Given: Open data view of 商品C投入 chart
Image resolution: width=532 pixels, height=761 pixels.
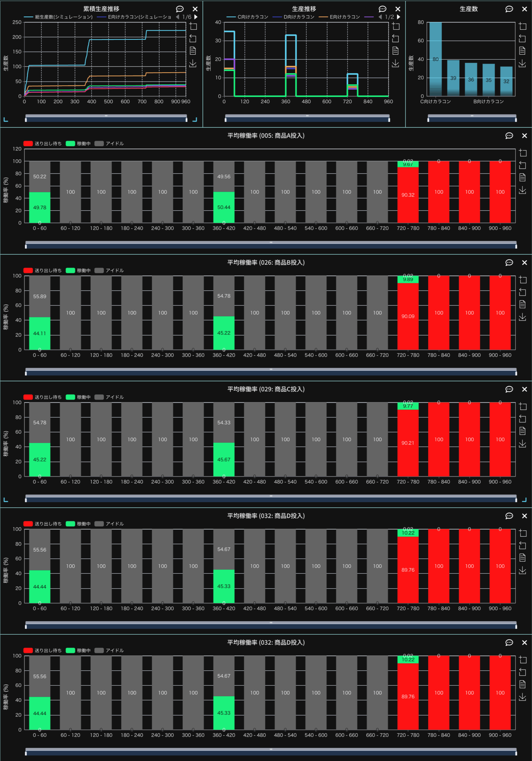Looking at the screenshot, I should click(x=522, y=431).
